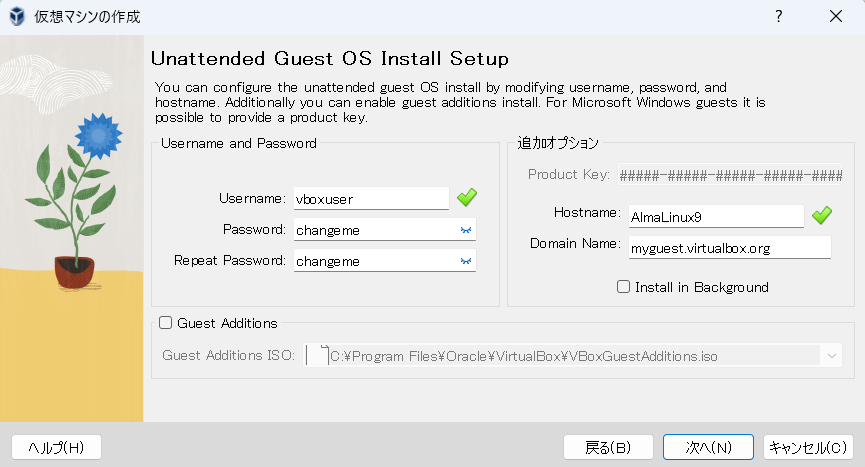Click the green checkmark beside Hostname
The height and width of the screenshot is (467, 865).
tap(822, 215)
